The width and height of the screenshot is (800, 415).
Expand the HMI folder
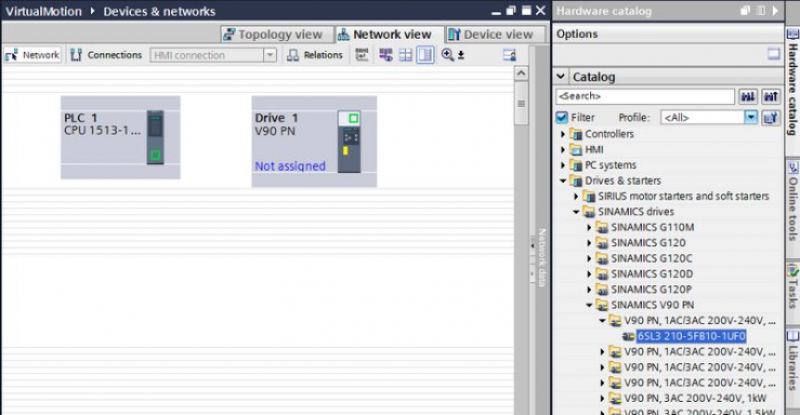tap(563, 150)
